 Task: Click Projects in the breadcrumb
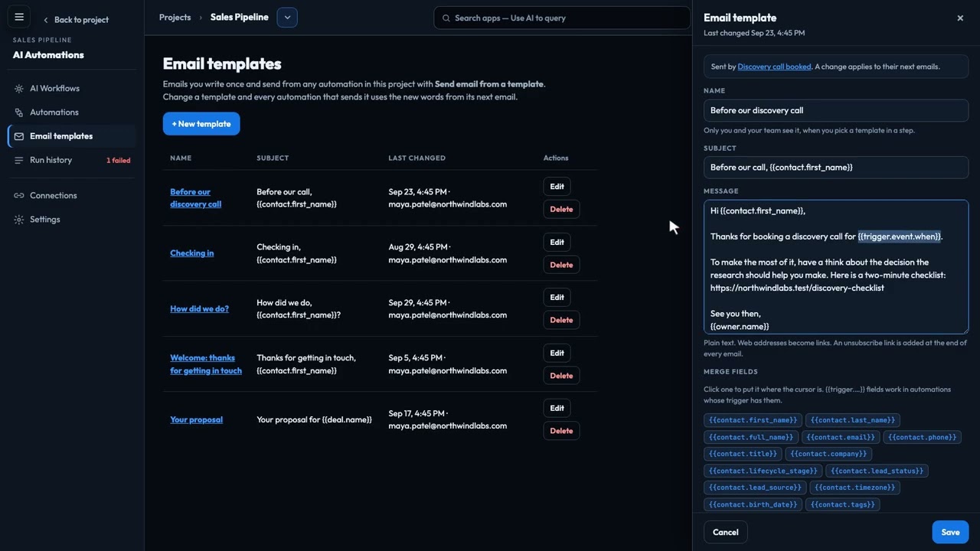coord(175,18)
